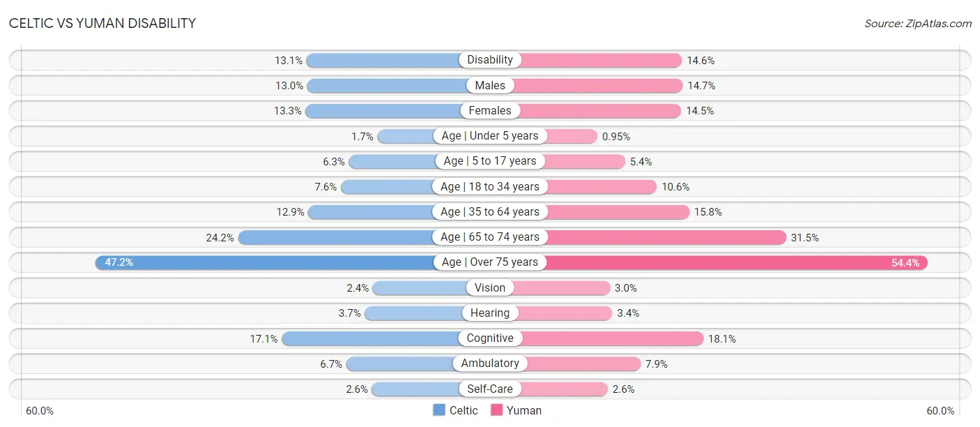
Task: Select the Males category label
Action: point(490,86)
